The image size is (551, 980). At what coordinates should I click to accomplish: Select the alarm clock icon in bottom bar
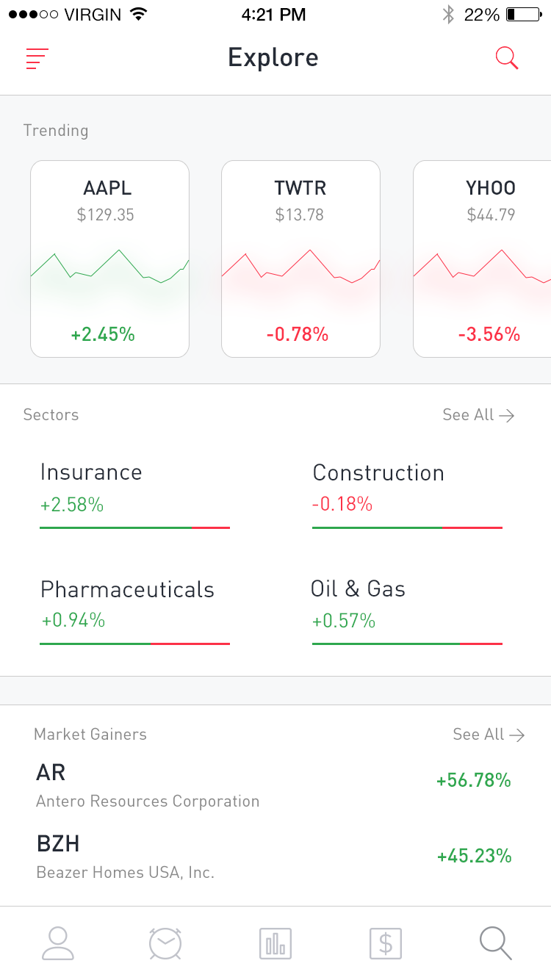point(165,943)
